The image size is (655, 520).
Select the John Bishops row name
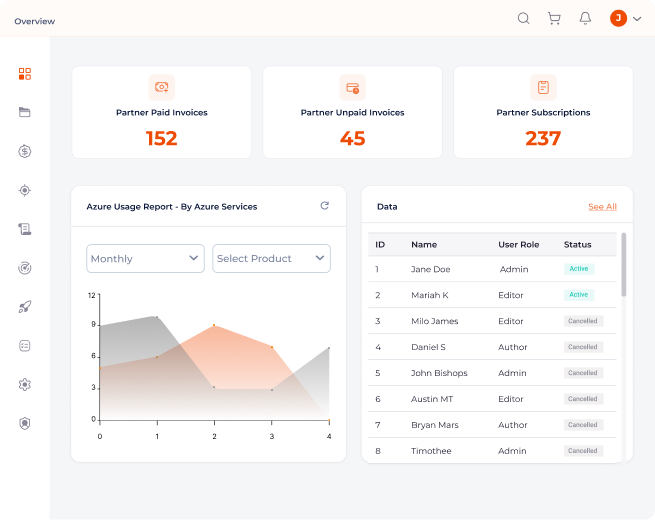point(439,373)
